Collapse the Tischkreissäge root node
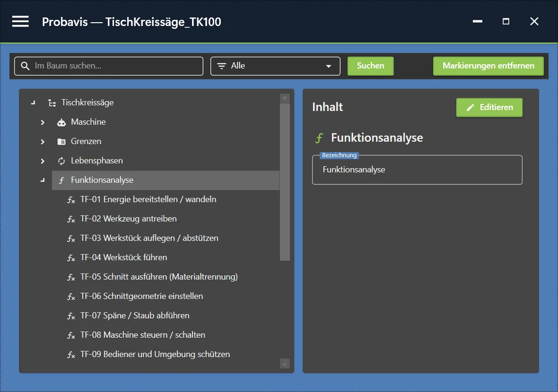Image resolution: width=558 pixels, height=392 pixels. pos(33,102)
